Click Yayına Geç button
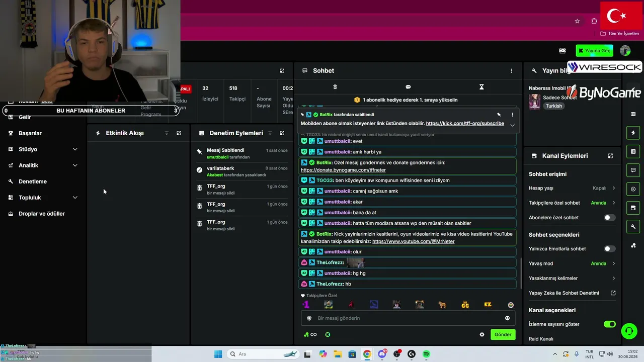Image resolution: width=644 pixels, height=362 pixels. (594, 51)
